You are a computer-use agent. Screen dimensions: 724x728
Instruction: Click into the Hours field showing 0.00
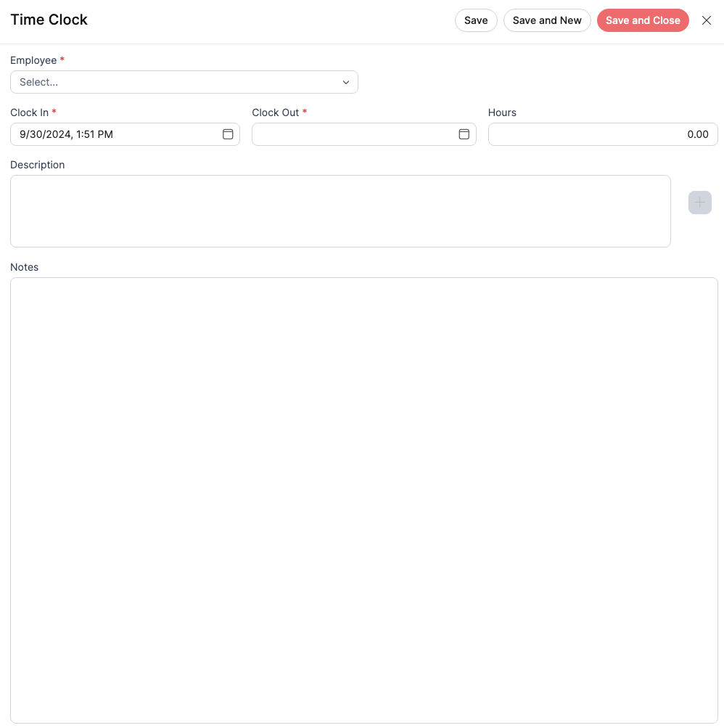(602, 134)
